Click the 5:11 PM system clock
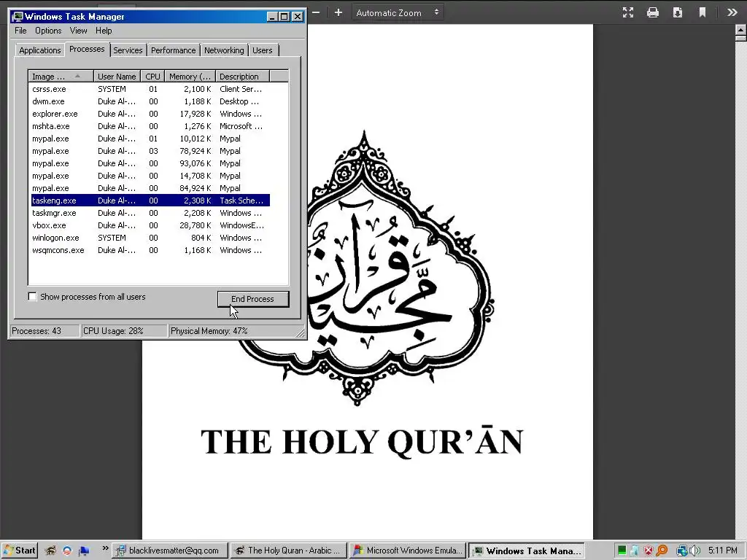747x560 pixels. 722,551
